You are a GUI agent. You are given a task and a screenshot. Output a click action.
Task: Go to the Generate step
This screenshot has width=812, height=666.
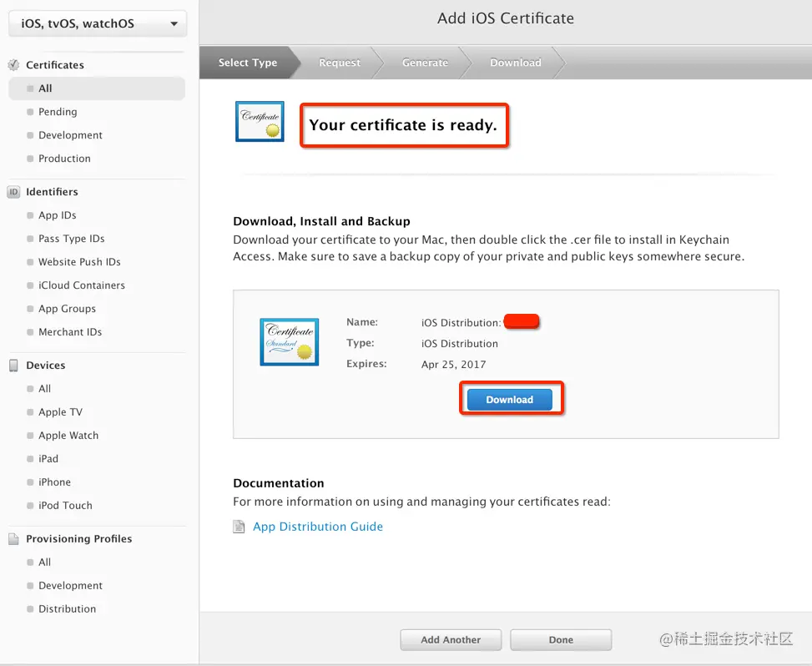pos(425,63)
